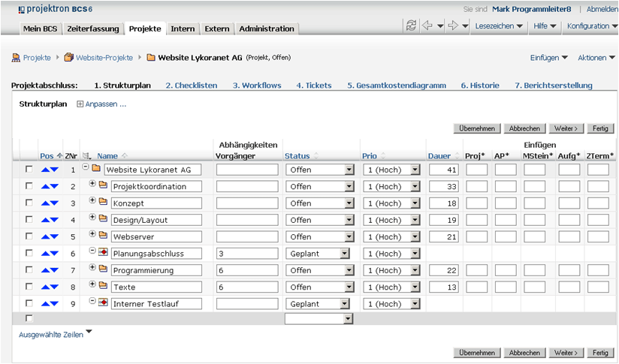Check the Webserver row checkbox

click(29, 236)
